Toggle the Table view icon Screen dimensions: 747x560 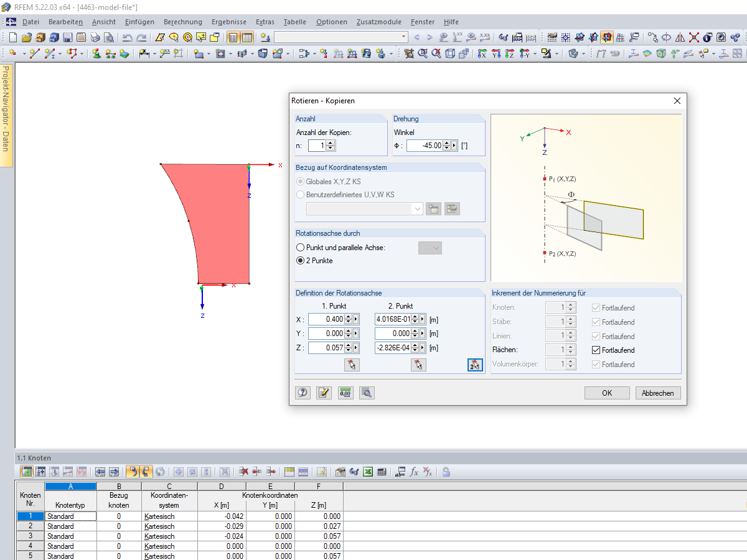tap(247, 37)
